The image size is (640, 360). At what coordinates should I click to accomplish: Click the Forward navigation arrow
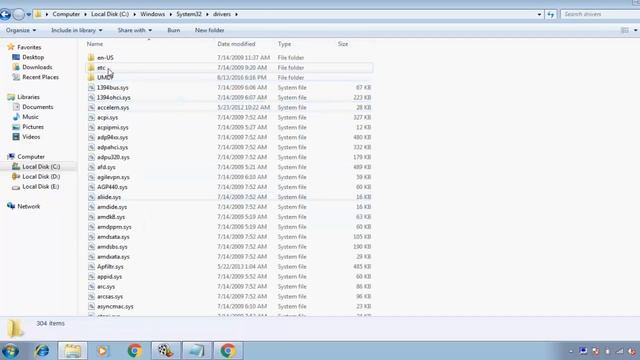pos(19,14)
